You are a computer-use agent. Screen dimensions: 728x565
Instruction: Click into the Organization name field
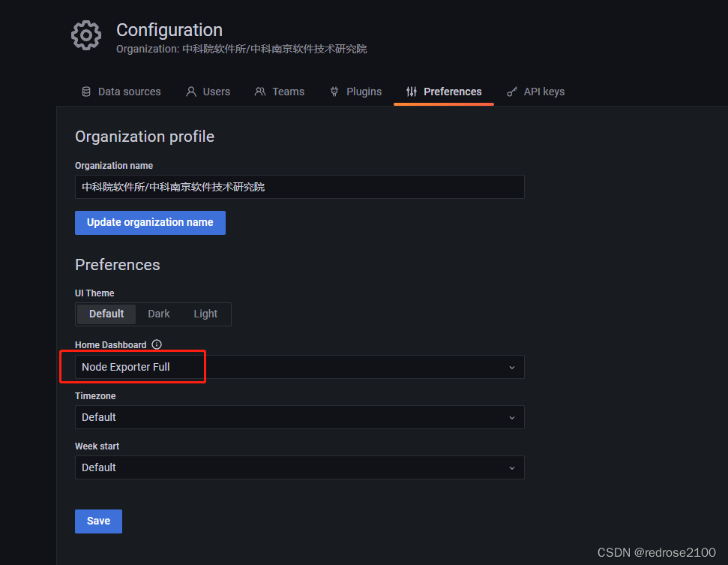pos(299,187)
